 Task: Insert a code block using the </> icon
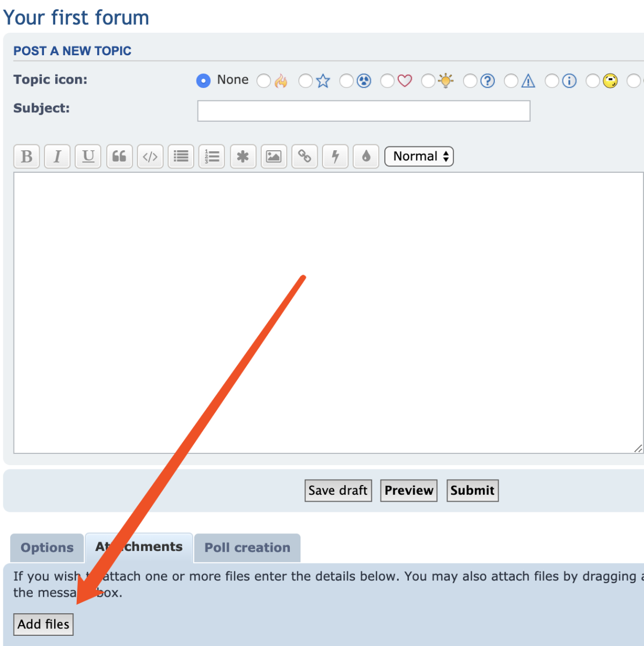point(150,157)
